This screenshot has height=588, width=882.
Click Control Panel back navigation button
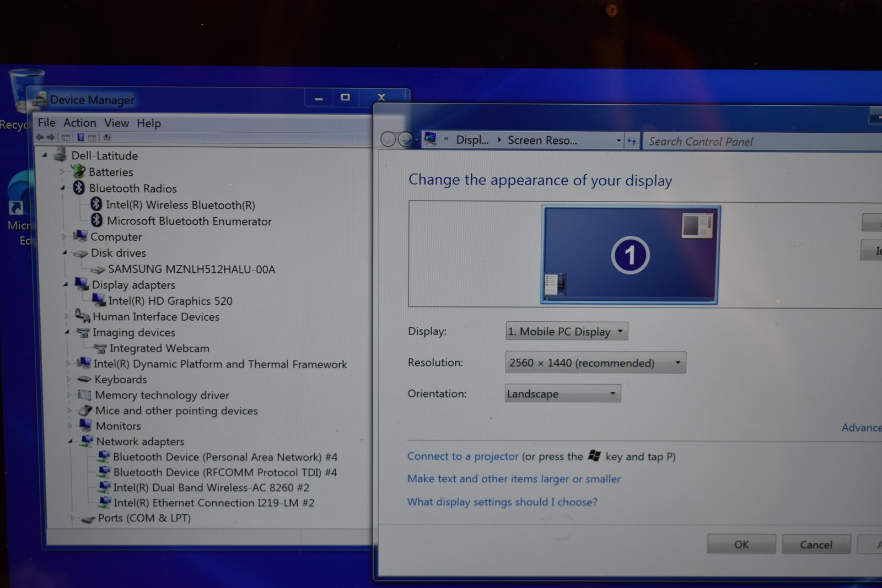(x=388, y=140)
